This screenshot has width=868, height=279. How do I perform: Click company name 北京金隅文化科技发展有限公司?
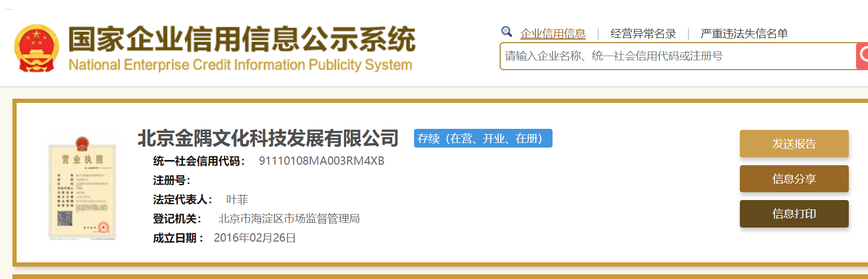[268, 138]
